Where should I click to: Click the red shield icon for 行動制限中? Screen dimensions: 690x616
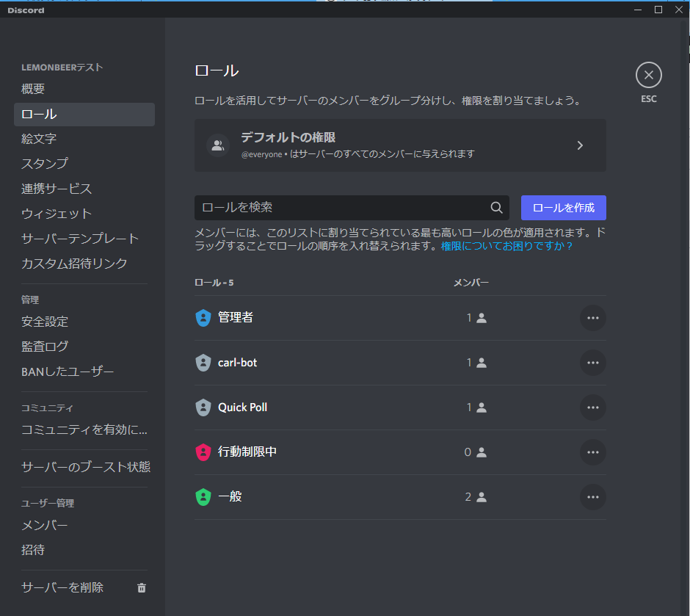pos(203,452)
